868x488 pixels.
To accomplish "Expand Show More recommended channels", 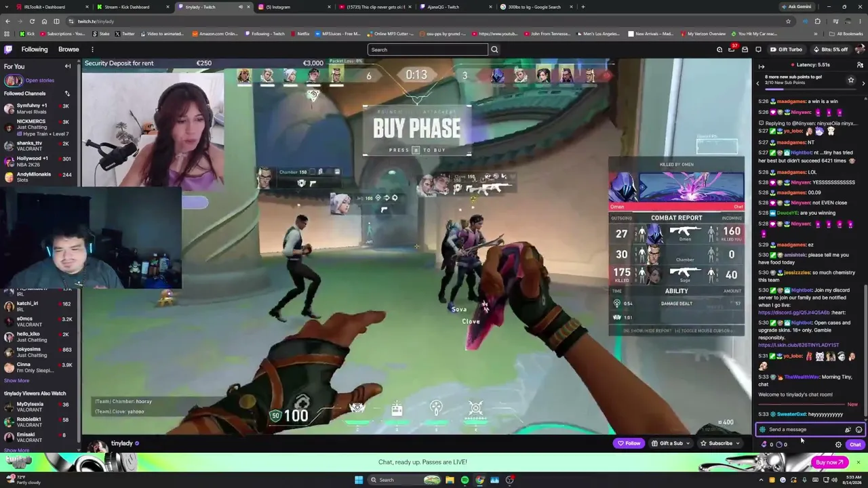I will (17, 450).
